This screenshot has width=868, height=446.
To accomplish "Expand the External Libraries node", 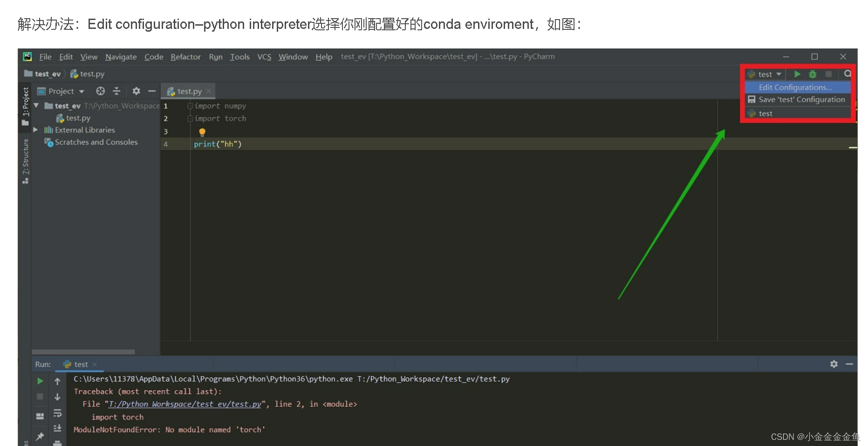I will [x=35, y=130].
